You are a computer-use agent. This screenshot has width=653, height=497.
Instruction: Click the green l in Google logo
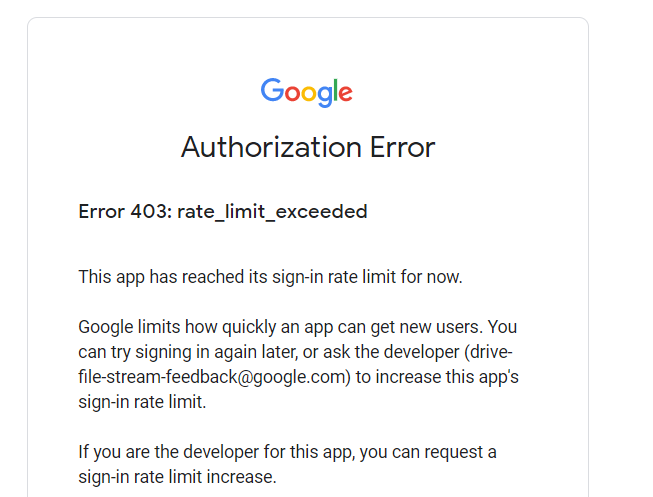pyautogui.click(x=336, y=90)
